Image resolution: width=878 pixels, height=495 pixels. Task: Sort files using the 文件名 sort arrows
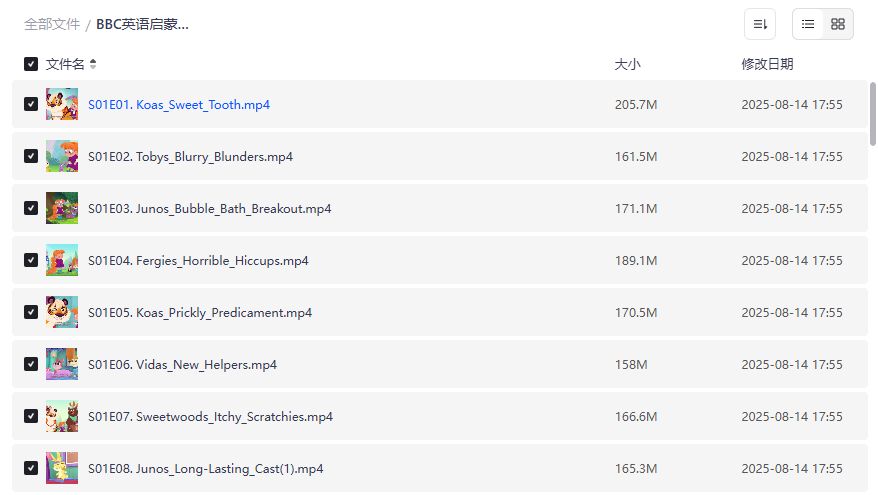pos(93,64)
